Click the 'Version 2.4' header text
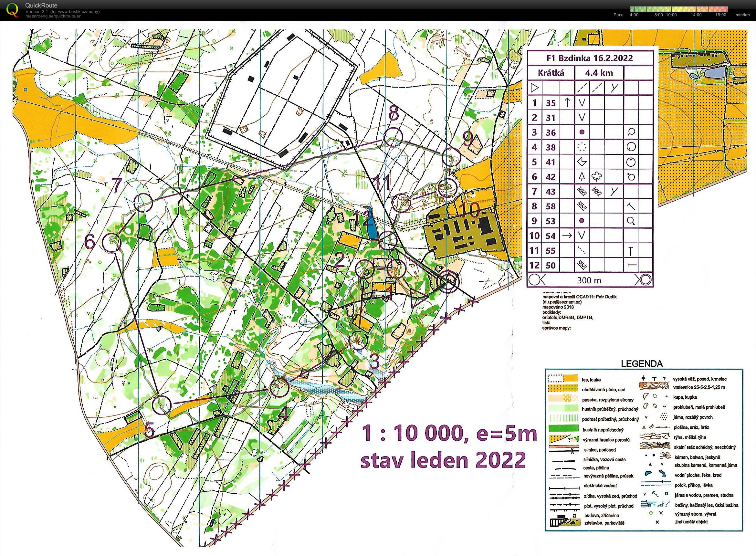Screen dimensions: 756x556 [x=37, y=11]
